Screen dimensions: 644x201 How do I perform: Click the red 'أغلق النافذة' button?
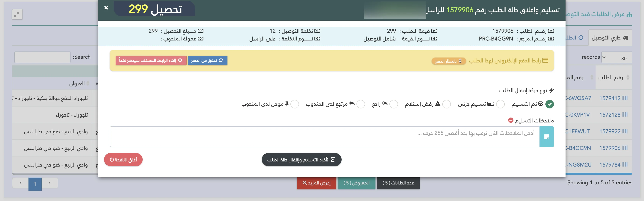coord(123,160)
